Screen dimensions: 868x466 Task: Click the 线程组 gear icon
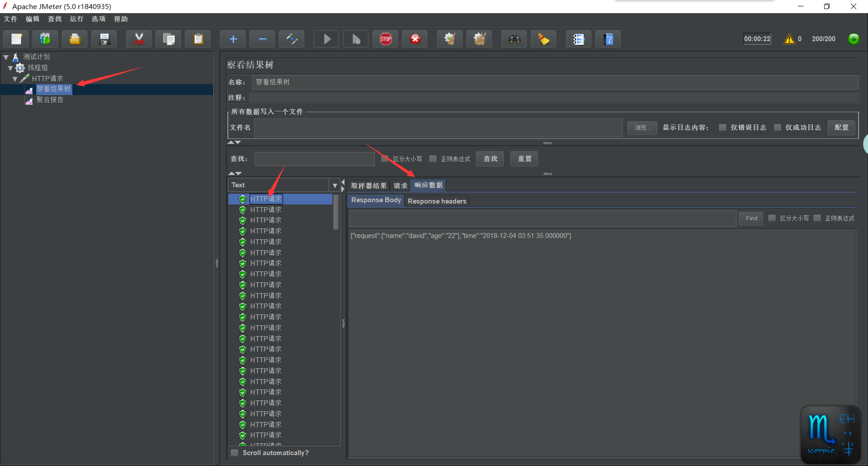(x=20, y=68)
